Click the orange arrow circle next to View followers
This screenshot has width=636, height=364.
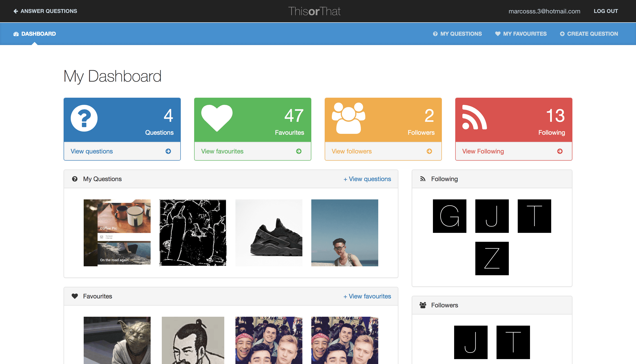tap(429, 151)
